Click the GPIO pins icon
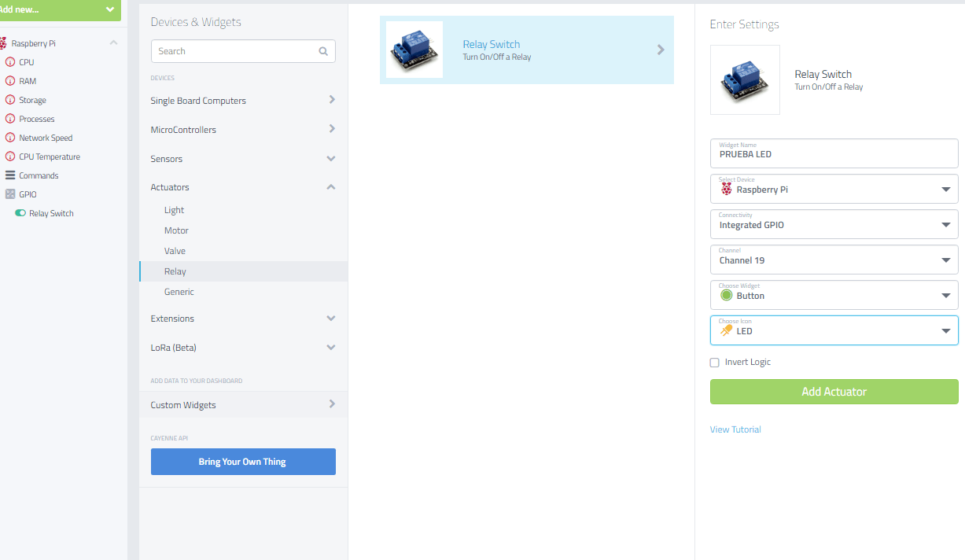This screenshot has height=560, width=965. click(x=10, y=194)
